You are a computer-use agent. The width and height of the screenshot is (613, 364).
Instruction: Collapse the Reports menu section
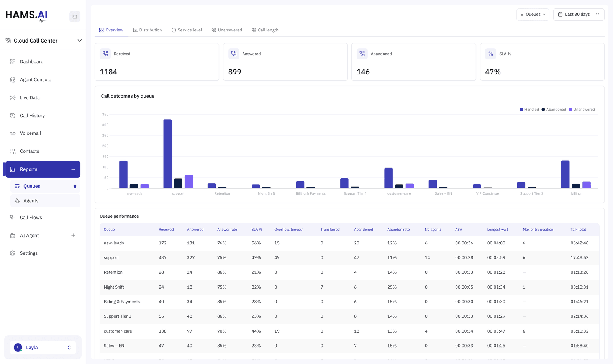click(x=73, y=169)
